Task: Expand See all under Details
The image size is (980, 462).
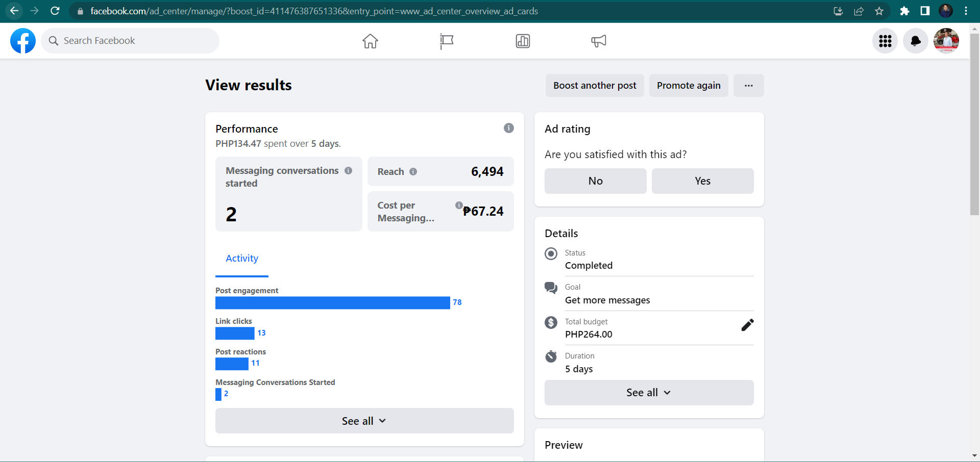Action: click(649, 393)
